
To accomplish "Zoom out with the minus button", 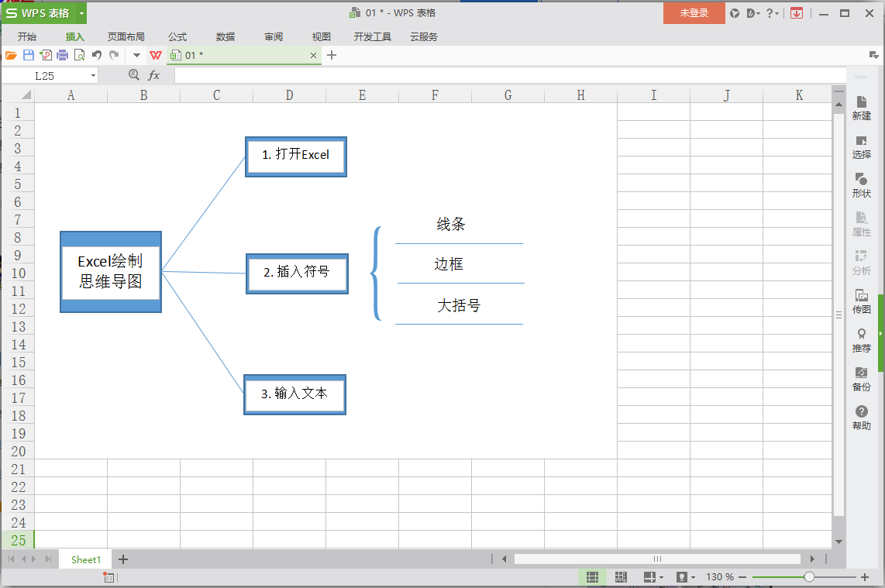I will pos(742,576).
